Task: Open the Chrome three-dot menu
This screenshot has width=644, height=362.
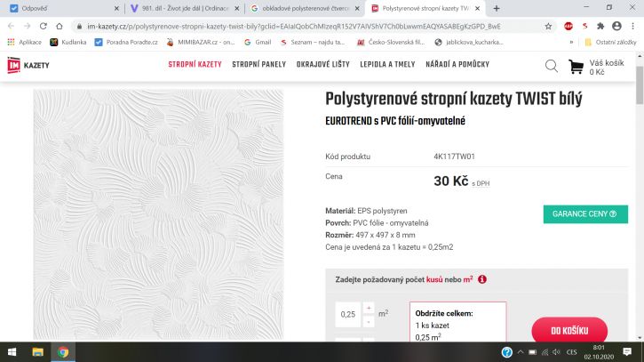Action: pyautogui.click(x=633, y=26)
